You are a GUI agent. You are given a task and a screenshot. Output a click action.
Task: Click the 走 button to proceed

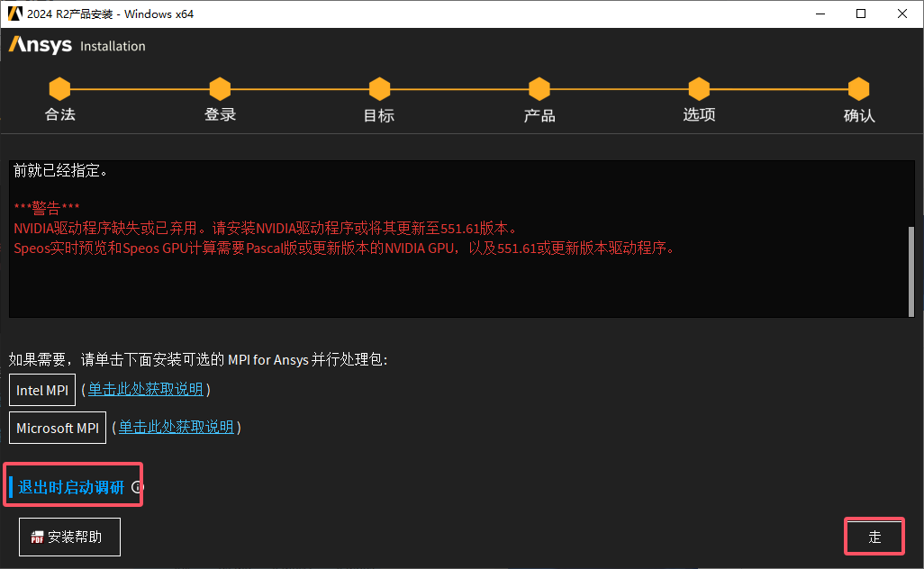coord(874,536)
